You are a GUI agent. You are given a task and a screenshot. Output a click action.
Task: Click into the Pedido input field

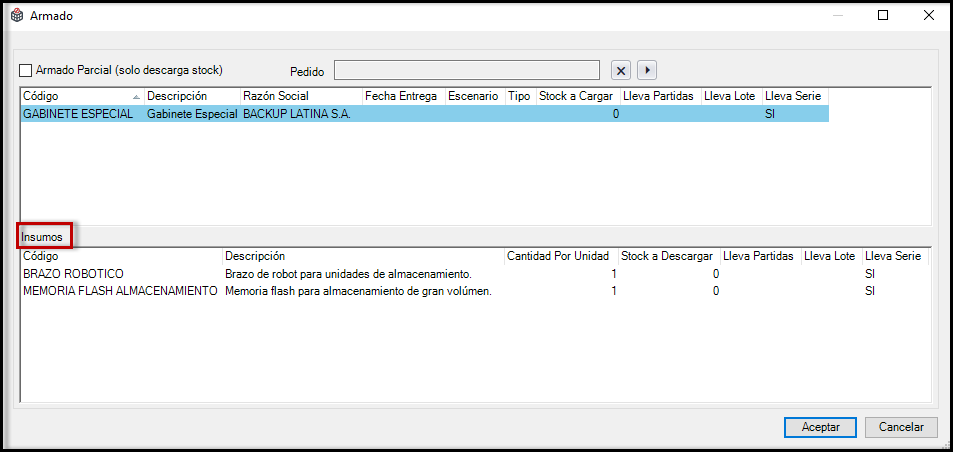pyautogui.click(x=467, y=70)
